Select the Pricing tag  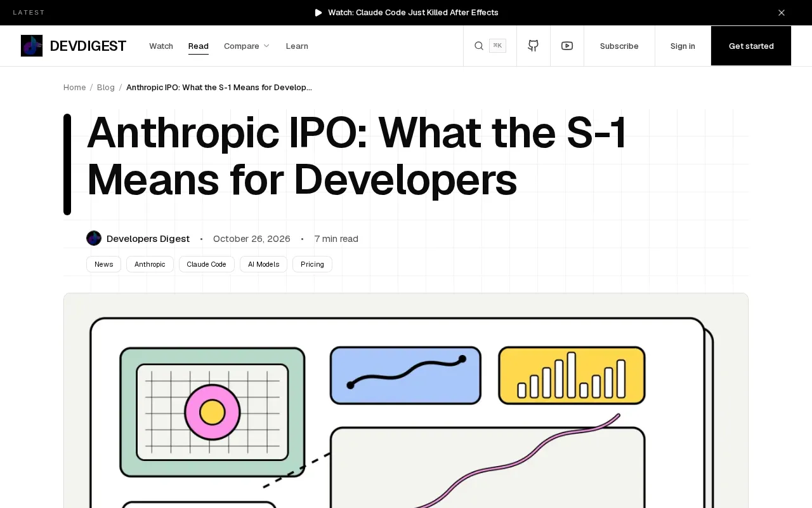coord(312,264)
